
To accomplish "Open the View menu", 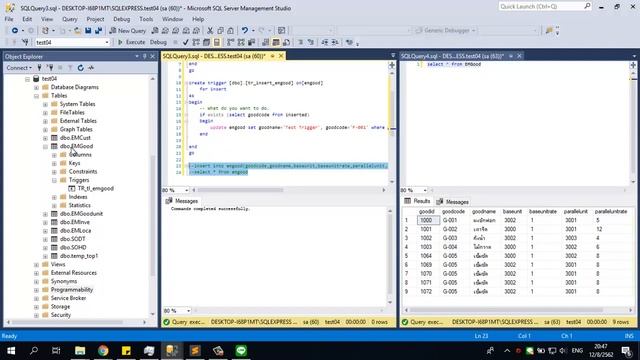I will point(47,19).
